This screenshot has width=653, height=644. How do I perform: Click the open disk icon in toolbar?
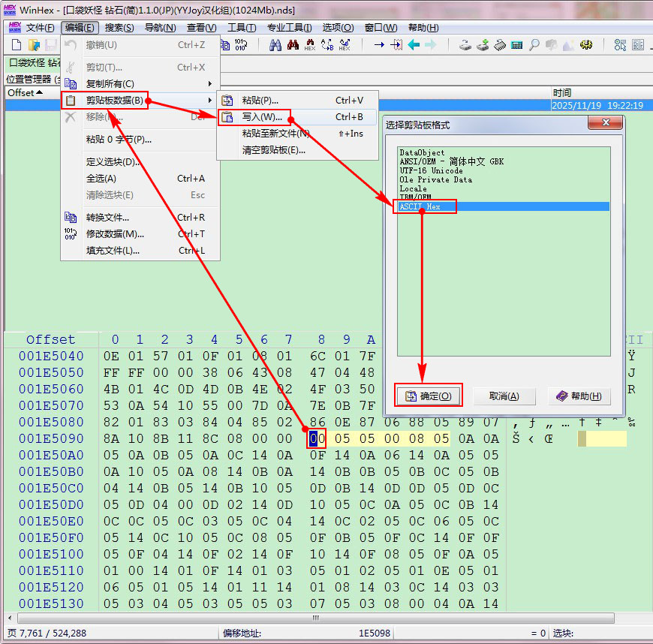tap(465, 45)
